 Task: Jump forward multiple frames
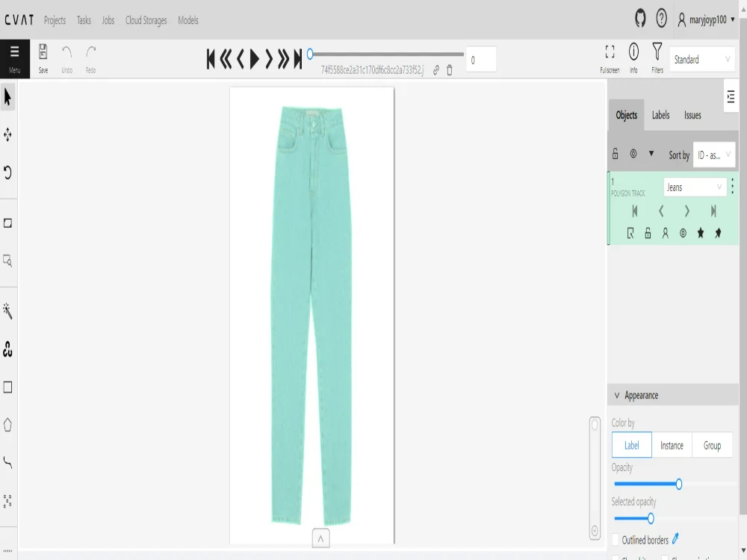coord(283,60)
